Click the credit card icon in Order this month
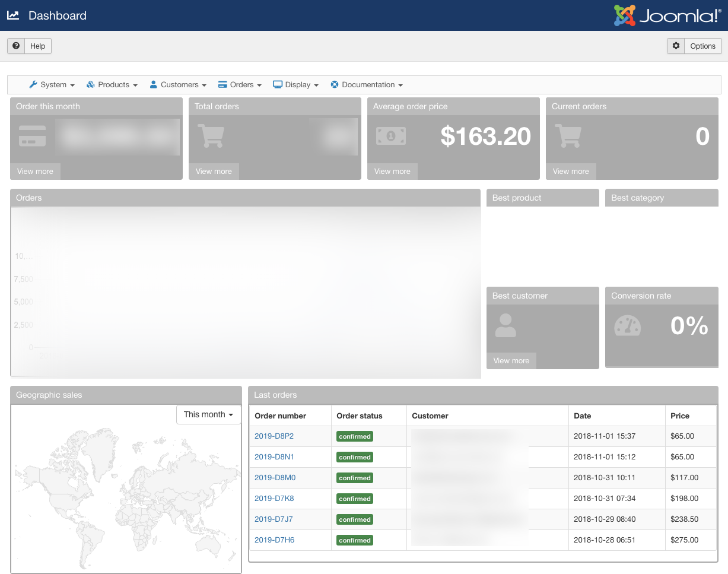The image size is (728, 574). 32,136
